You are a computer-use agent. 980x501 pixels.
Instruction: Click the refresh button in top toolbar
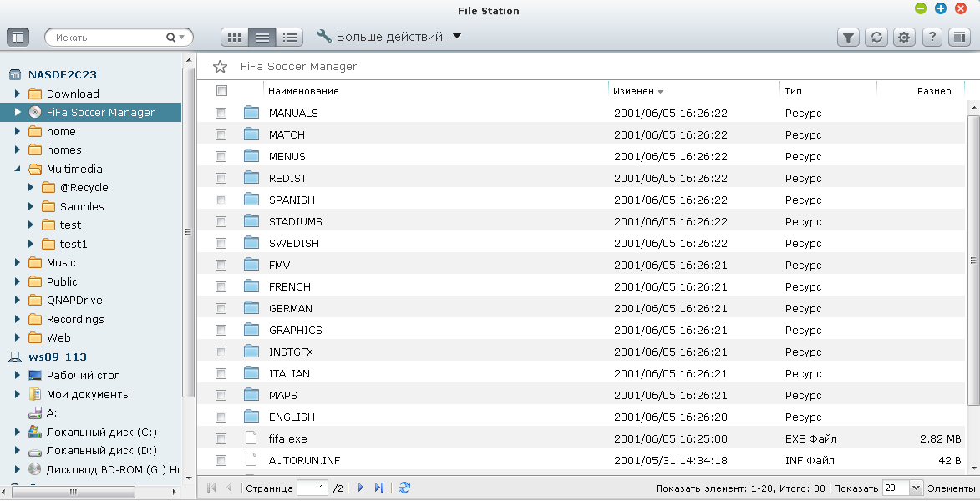click(x=876, y=38)
